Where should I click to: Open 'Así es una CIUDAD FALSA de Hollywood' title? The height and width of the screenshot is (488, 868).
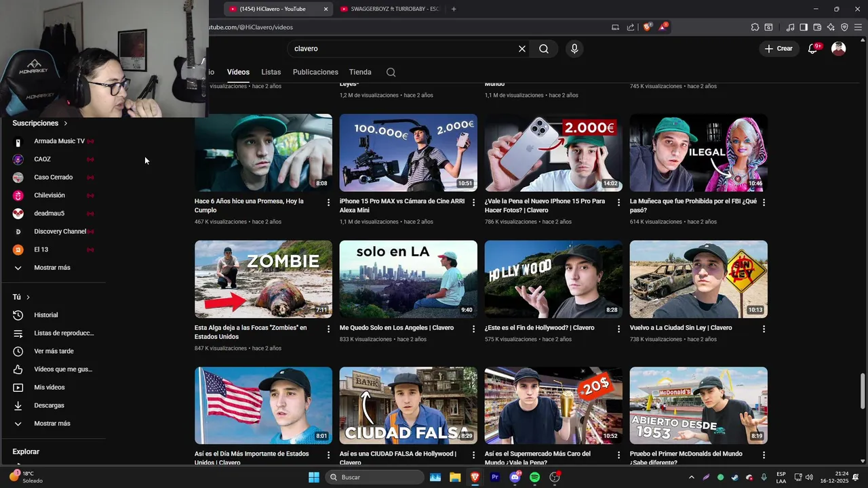(x=398, y=458)
